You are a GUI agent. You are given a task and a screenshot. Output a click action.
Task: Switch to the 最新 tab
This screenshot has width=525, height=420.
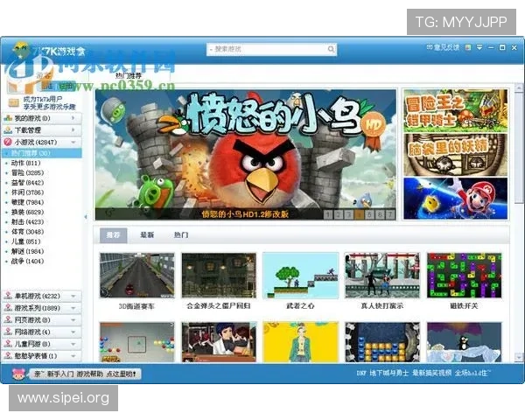[147, 235]
